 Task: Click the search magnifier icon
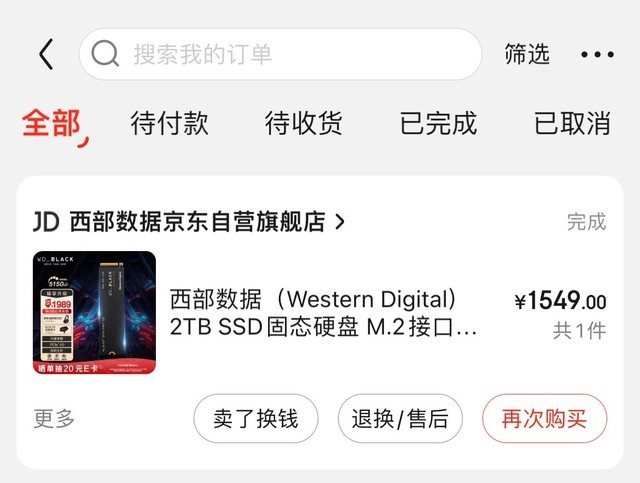(x=105, y=54)
